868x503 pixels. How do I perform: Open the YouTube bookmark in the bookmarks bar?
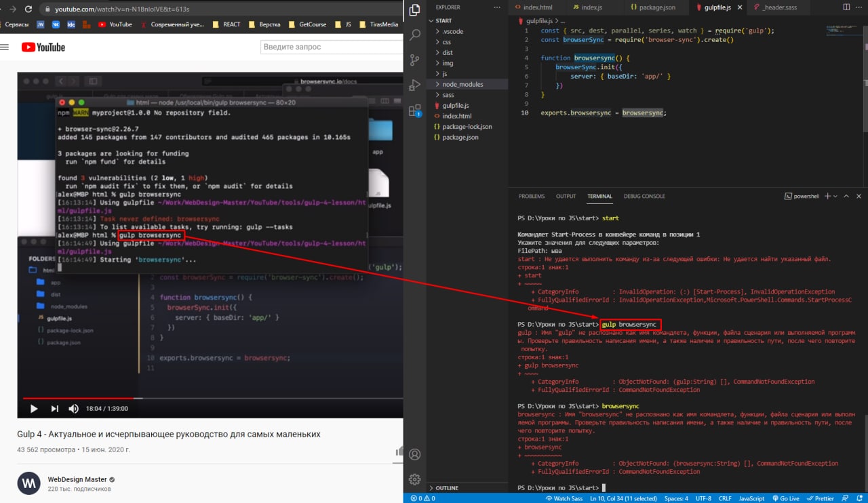[115, 24]
